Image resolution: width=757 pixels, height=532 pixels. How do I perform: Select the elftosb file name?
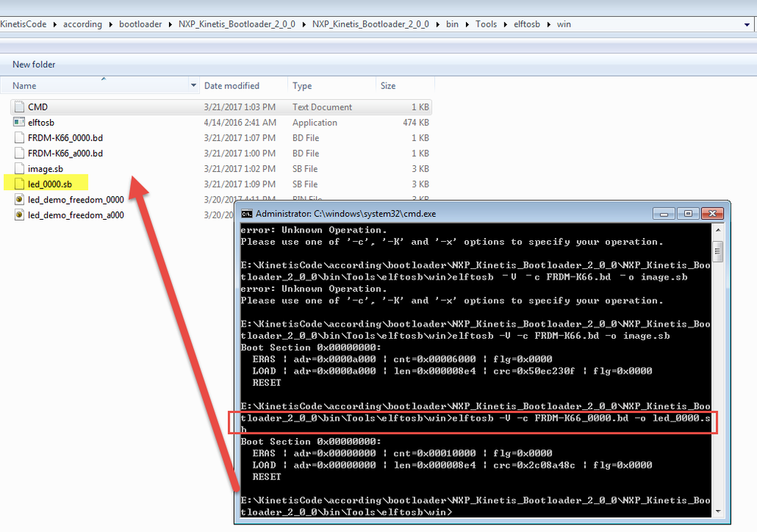pos(41,122)
